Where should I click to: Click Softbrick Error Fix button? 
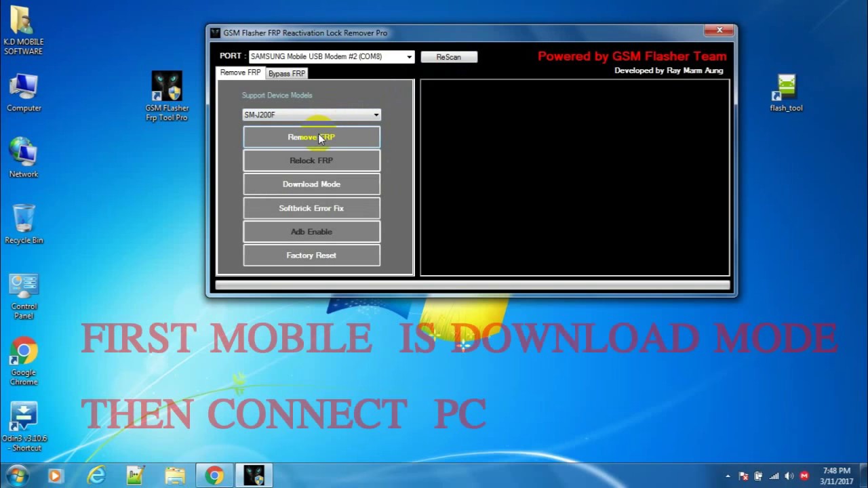point(312,208)
